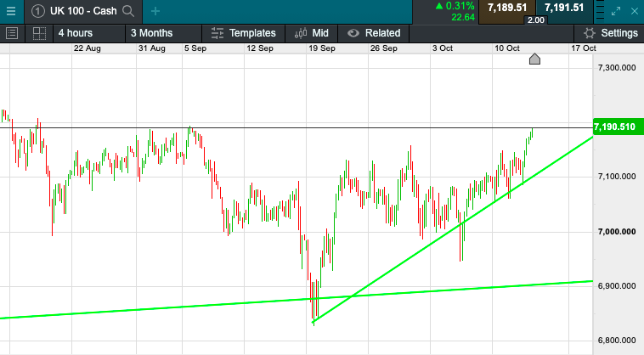Toggle the Mid price type button
This screenshot has width=644, height=355.
[x=312, y=33]
